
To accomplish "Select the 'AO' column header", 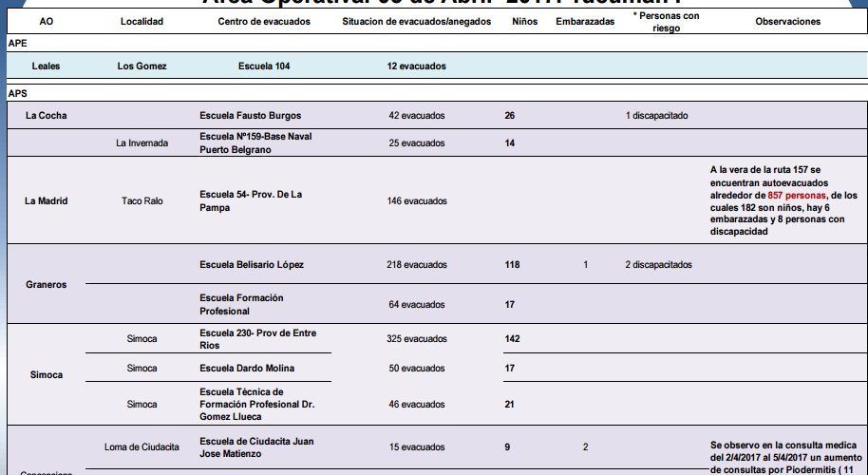I will [x=46, y=22].
